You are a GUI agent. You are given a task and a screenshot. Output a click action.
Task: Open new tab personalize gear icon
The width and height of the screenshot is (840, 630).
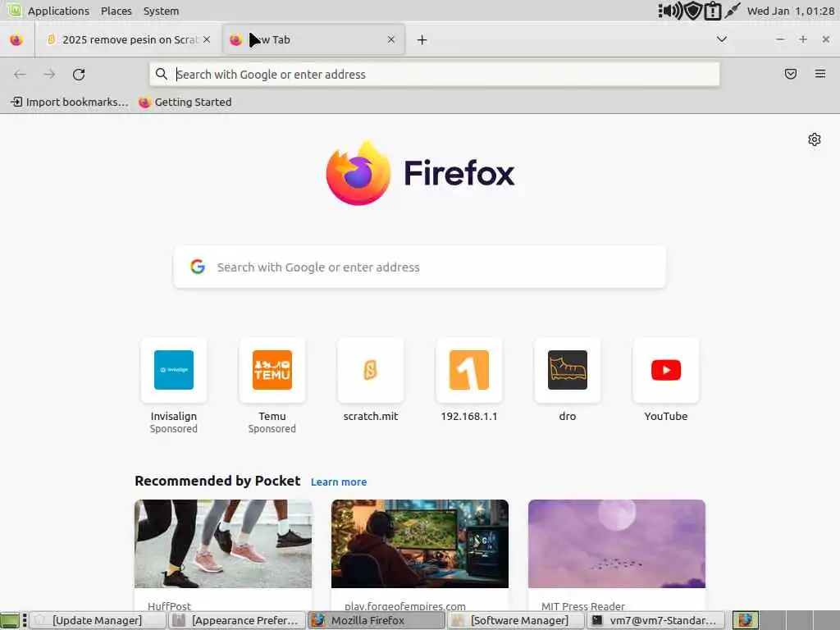815,139
